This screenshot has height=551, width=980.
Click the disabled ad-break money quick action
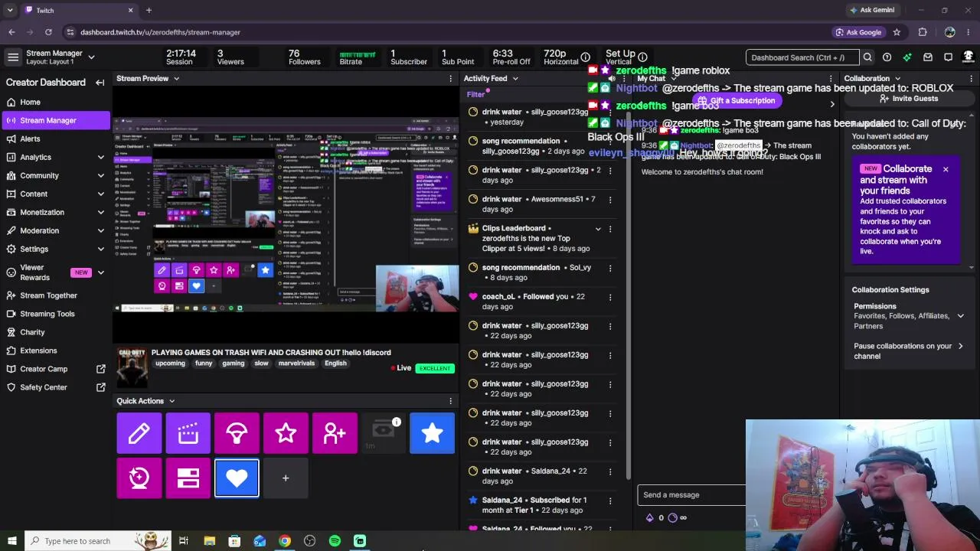(x=383, y=433)
